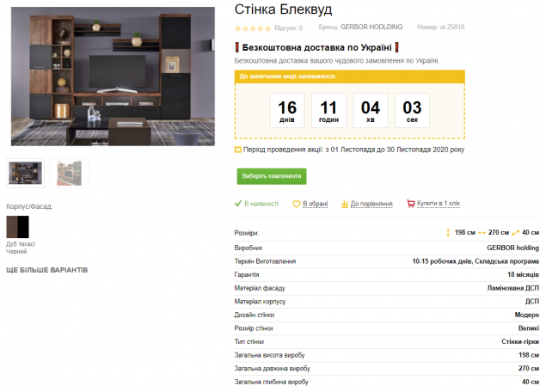Expand ЩЕ БІЛЬШЕ ВАРІАНТІВ section
546x392 pixels.
pos(47,270)
